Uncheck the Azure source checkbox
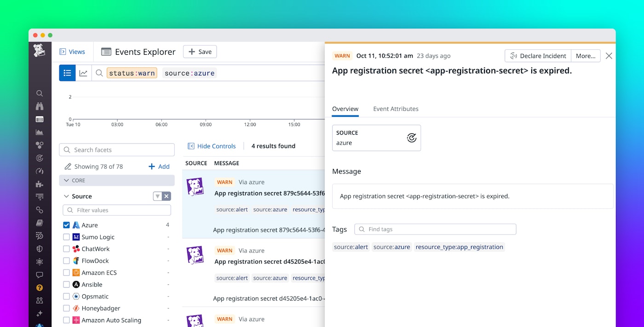 [x=67, y=225]
